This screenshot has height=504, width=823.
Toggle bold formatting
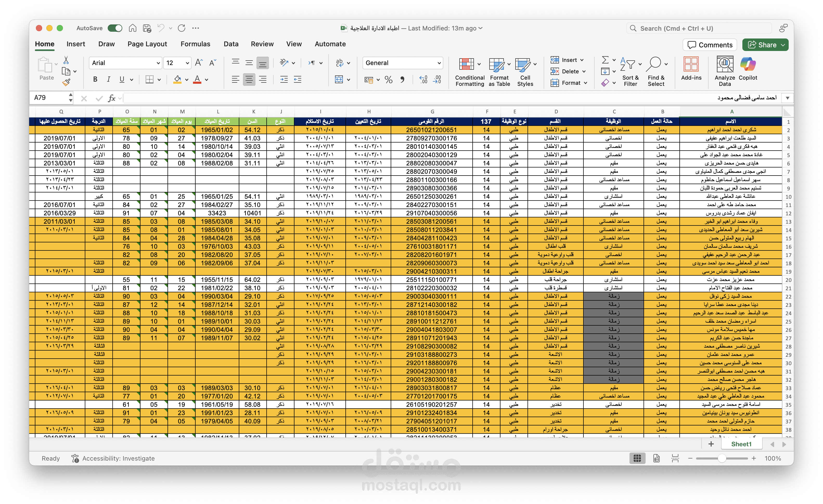pyautogui.click(x=95, y=80)
